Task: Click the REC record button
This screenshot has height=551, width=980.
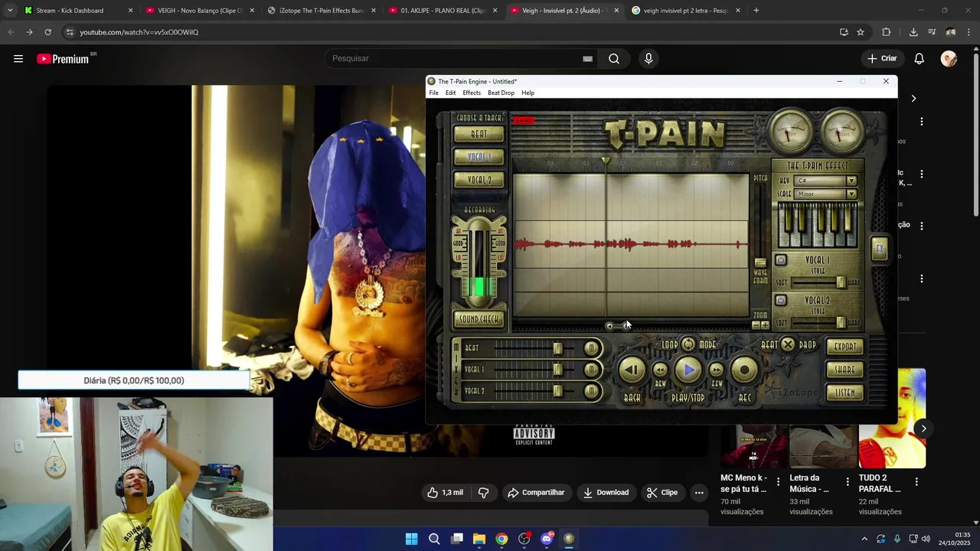Action: click(x=744, y=370)
